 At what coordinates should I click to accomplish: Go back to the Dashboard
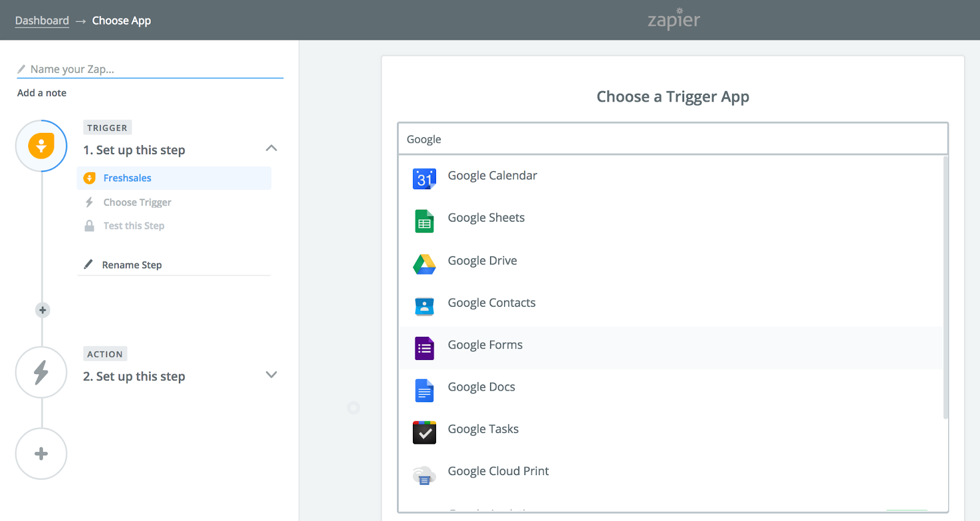[42, 20]
